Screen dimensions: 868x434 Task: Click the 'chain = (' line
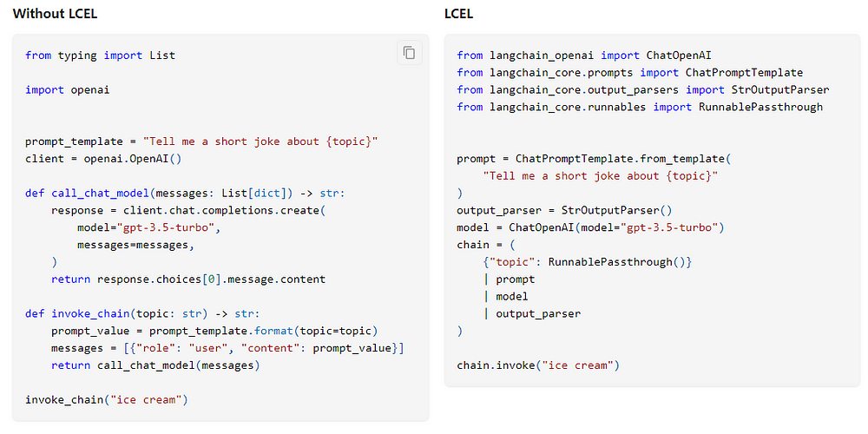tap(487, 245)
